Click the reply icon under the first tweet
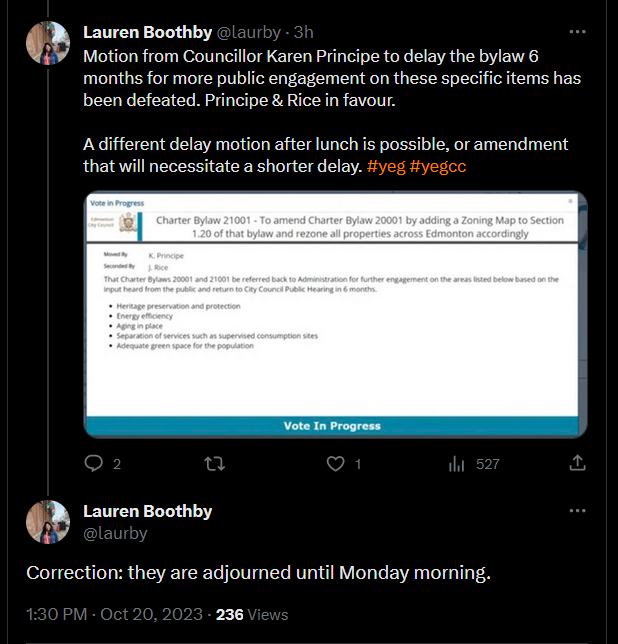Image resolution: width=618 pixels, height=644 pixels. tap(95, 464)
